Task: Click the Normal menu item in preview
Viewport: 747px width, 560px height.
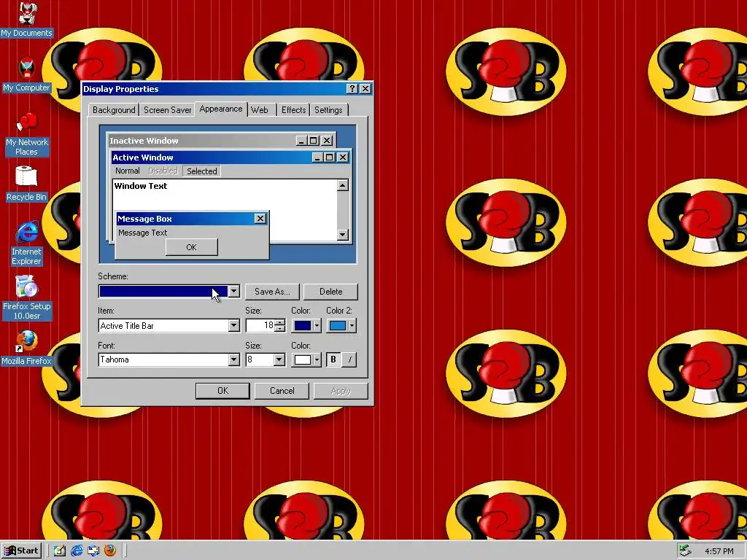Action: [x=127, y=171]
